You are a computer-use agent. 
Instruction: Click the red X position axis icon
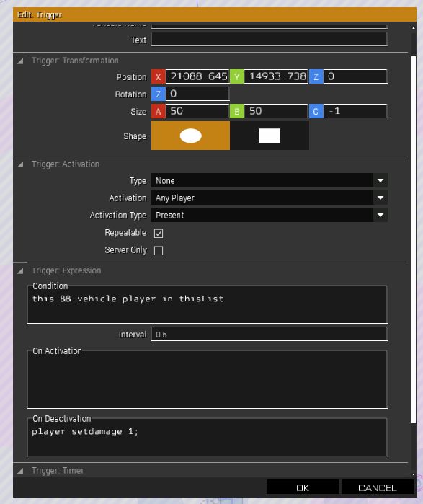[159, 77]
